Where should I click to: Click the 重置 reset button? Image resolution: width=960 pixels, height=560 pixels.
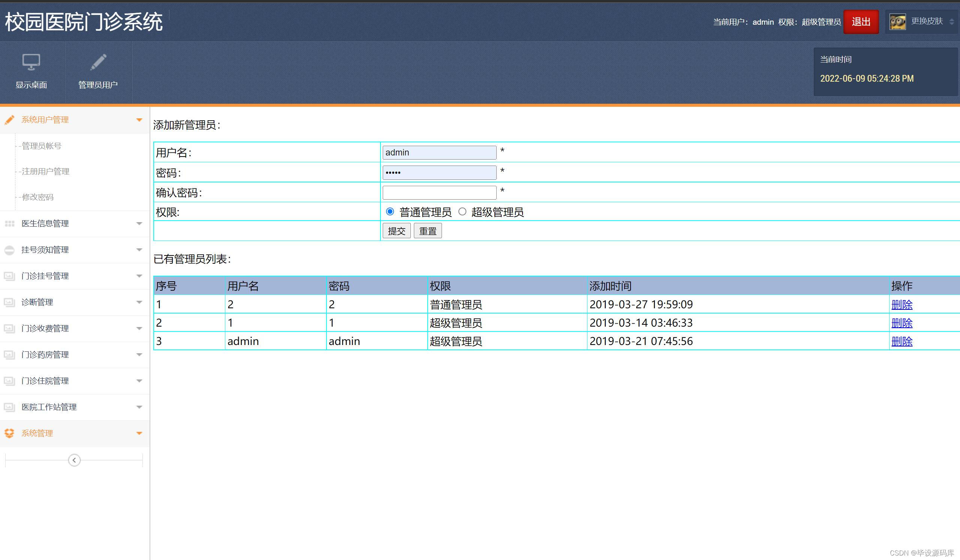pos(428,231)
